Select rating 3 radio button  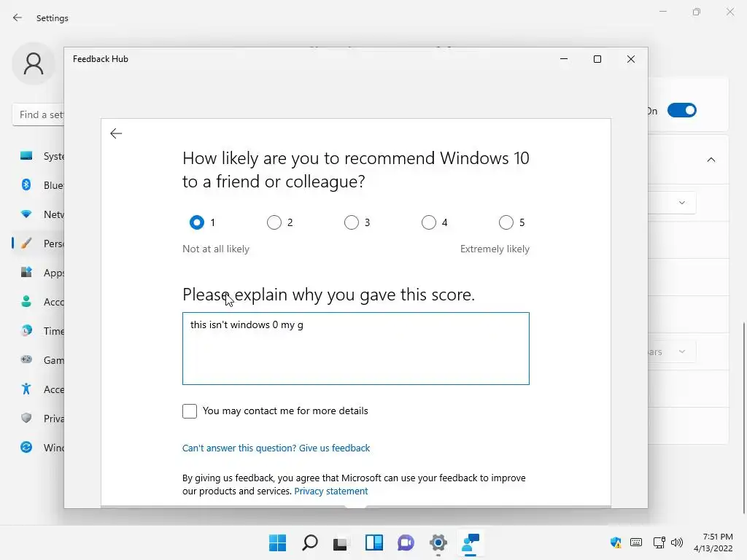pyautogui.click(x=352, y=222)
